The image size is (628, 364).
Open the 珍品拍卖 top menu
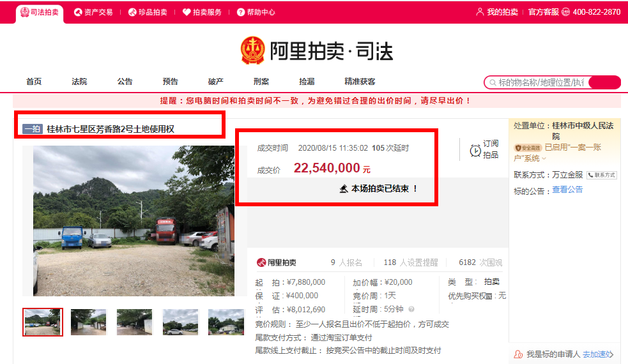point(148,12)
